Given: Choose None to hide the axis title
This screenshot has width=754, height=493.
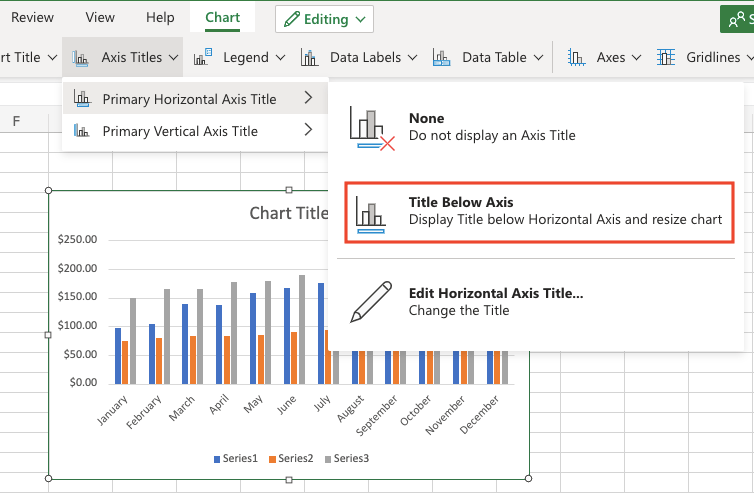Looking at the screenshot, I should click(536, 127).
